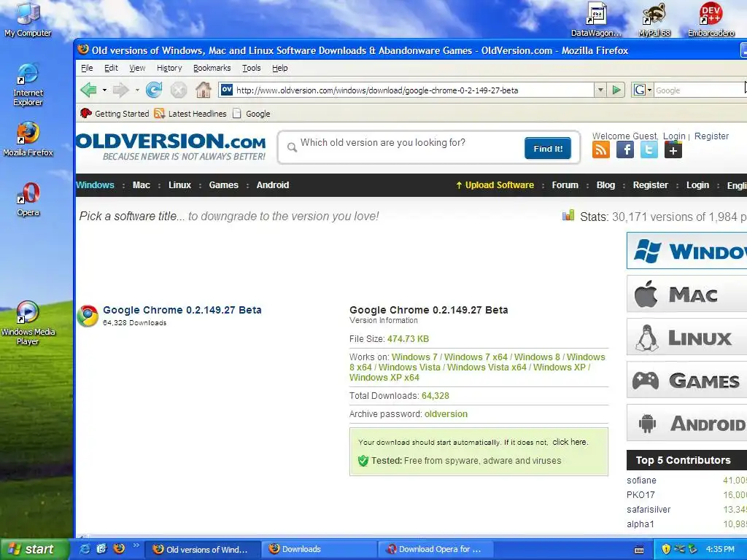
Task: Open the Tools menu
Action: tap(251, 68)
